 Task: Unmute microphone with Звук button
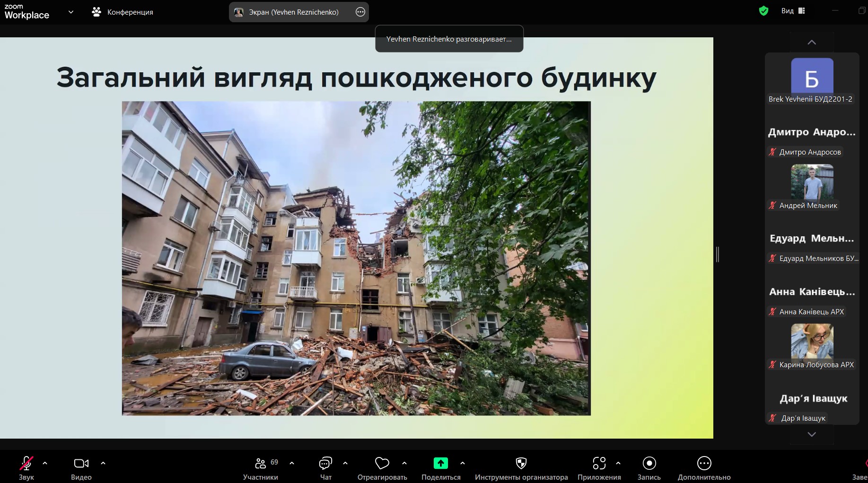pos(26,468)
